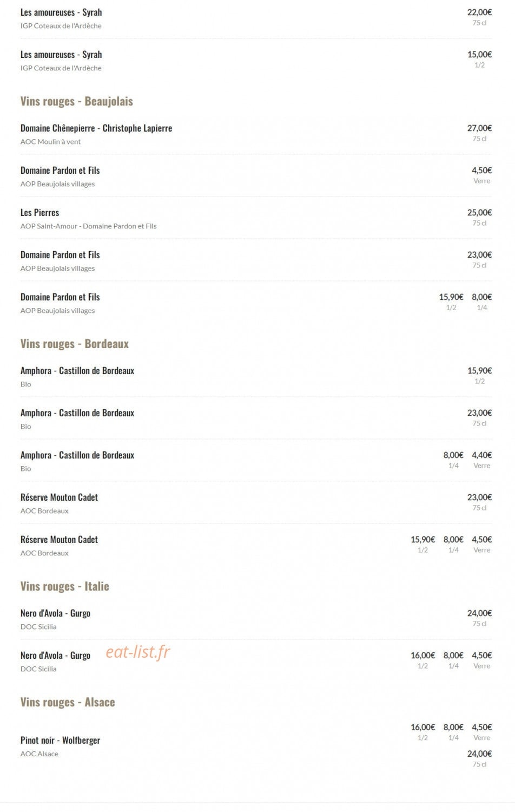The height and width of the screenshot is (812, 515).
Task: Click the 25,00€ Les Pierres price
Action: click(x=479, y=213)
